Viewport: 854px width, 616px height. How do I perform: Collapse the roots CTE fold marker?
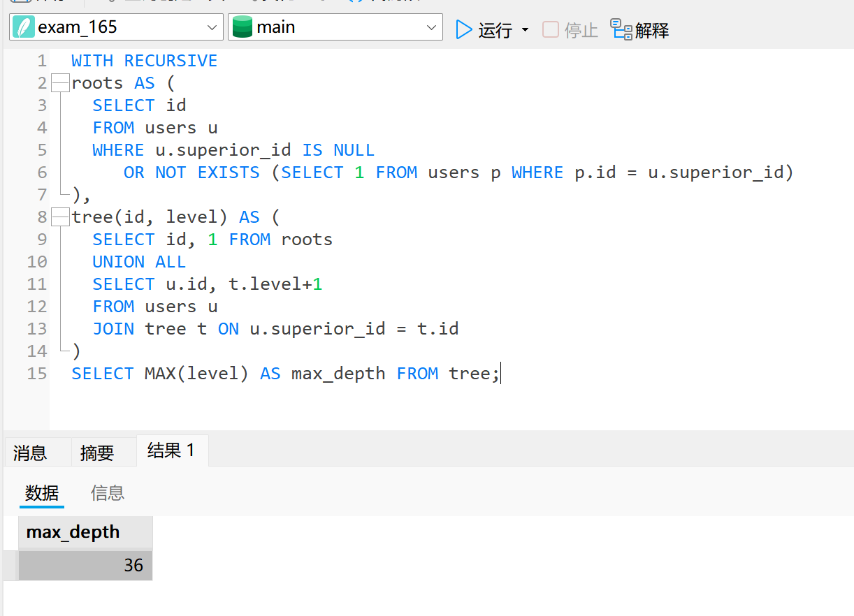pyautogui.click(x=61, y=83)
